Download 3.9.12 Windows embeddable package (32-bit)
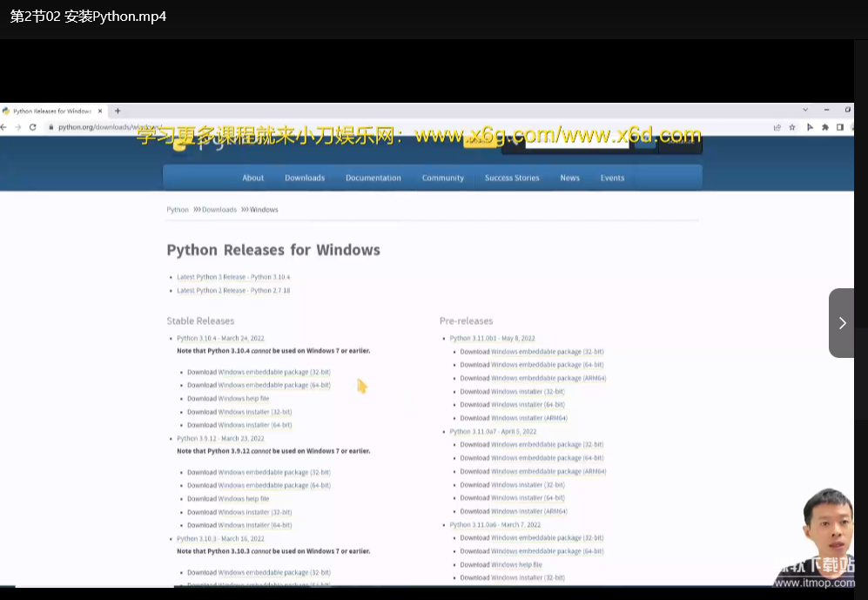 pyautogui.click(x=274, y=472)
